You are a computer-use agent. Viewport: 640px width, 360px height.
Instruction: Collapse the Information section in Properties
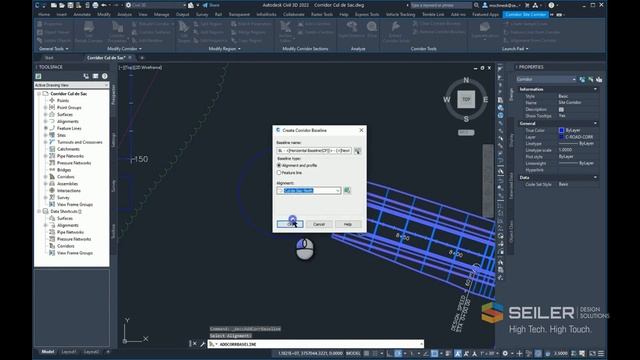pyautogui.click(x=595, y=89)
